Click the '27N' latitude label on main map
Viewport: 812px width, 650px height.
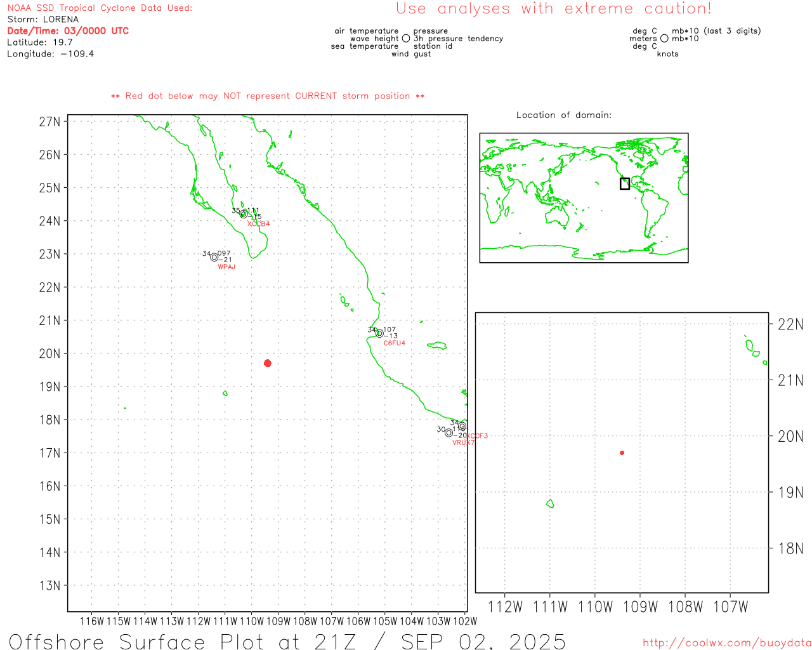[x=49, y=122]
